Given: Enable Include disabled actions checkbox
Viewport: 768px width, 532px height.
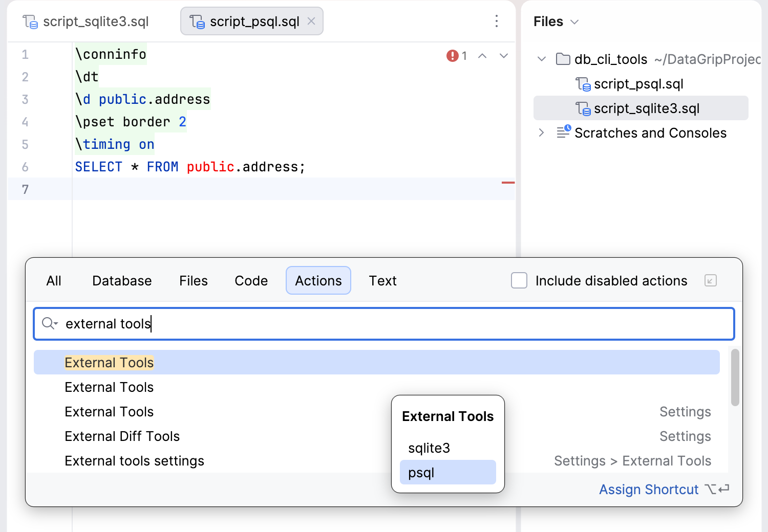Looking at the screenshot, I should point(519,280).
